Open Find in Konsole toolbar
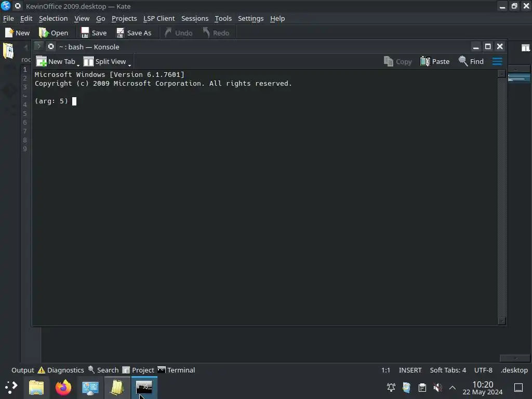This screenshot has height=399, width=532. 471,61
